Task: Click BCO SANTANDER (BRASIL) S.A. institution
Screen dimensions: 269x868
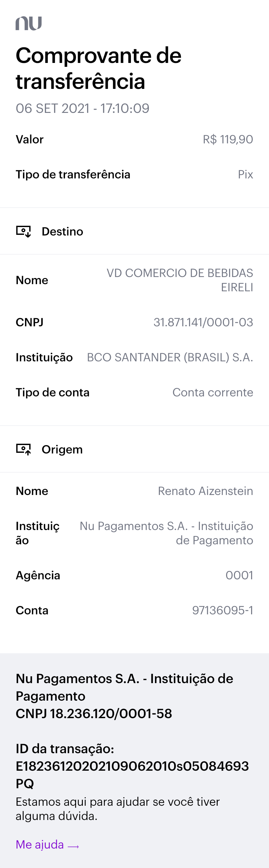Action: [x=170, y=357]
